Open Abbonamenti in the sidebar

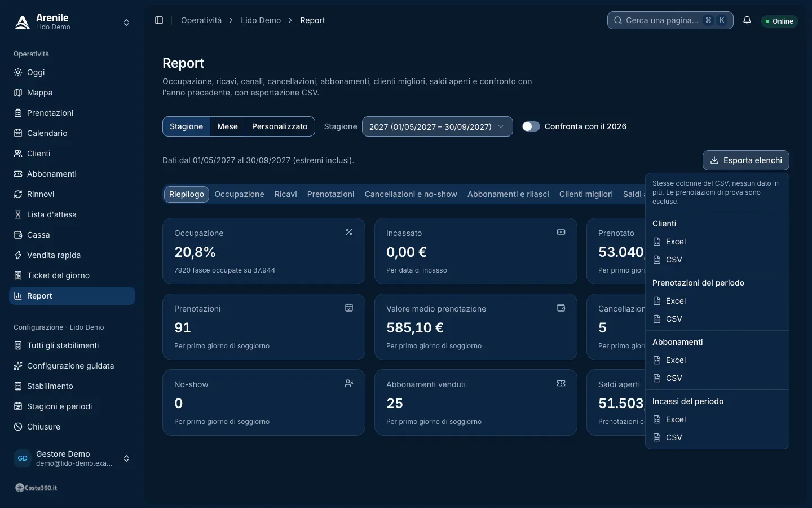point(72,174)
